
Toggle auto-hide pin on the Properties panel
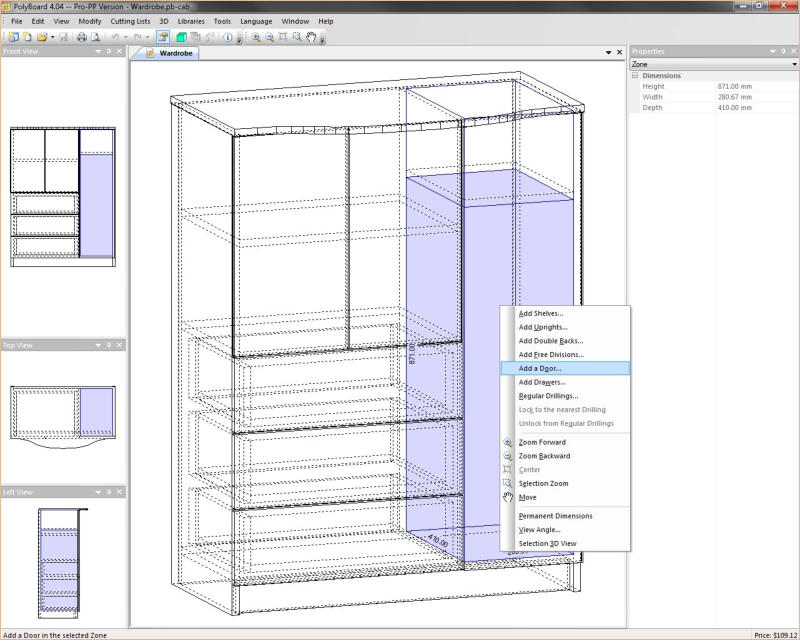[781, 51]
